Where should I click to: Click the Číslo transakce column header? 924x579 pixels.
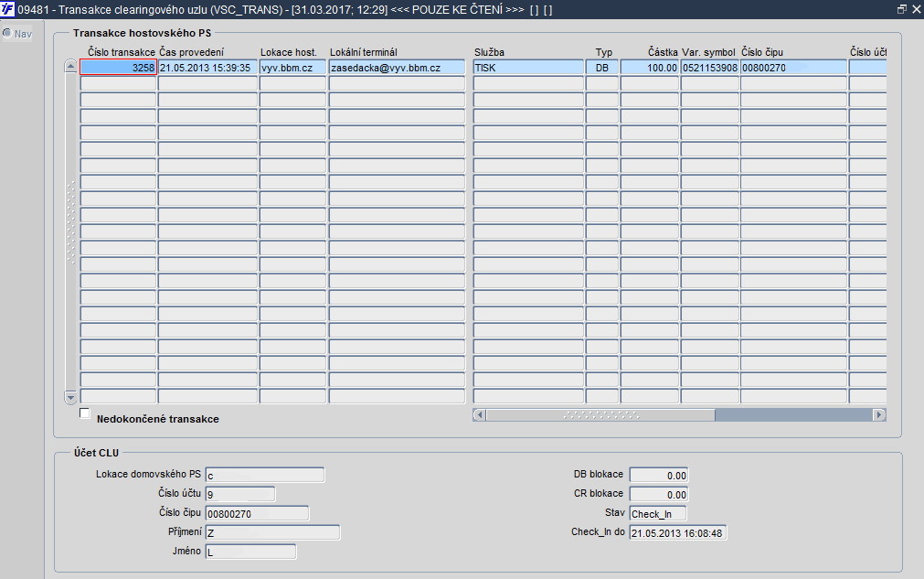pyautogui.click(x=122, y=52)
